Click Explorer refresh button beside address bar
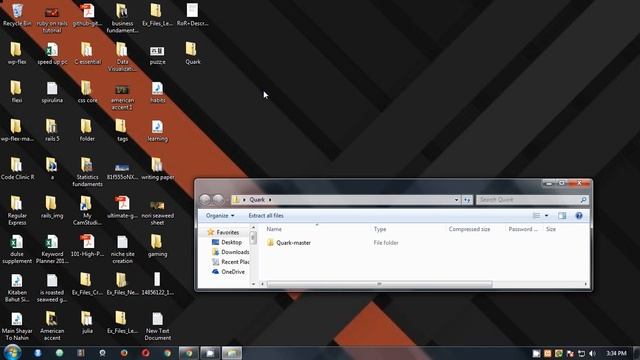Image resolution: width=640 pixels, height=360 pixels. tap(467, 200)
